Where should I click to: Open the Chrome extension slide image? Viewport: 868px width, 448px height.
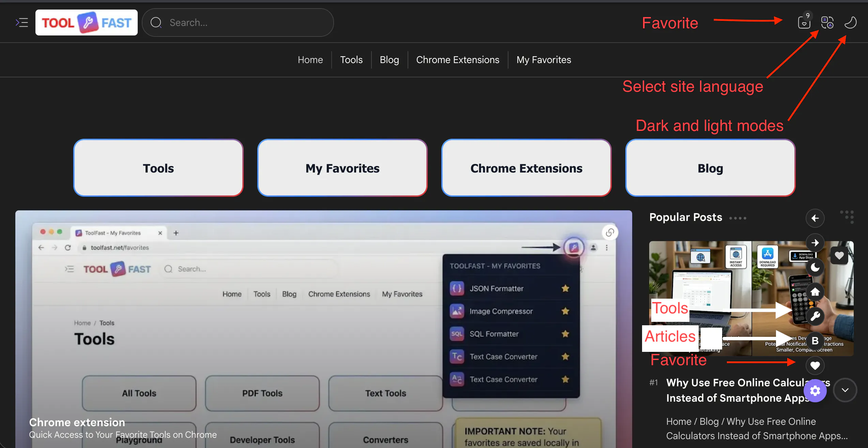tap(324, 329)
